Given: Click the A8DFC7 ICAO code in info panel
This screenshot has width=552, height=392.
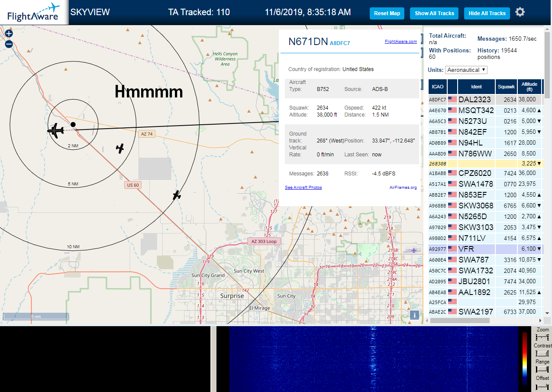Looking at the screenshot, I should point(340,43).
